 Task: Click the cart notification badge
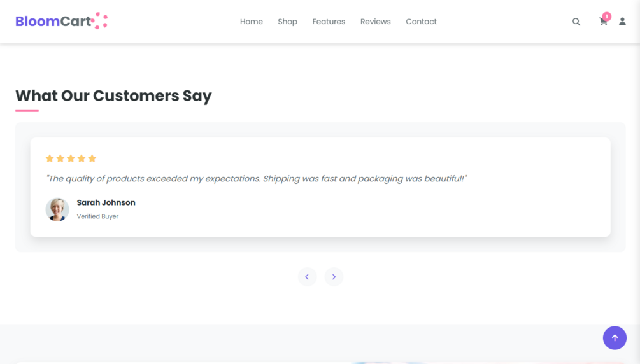(606, 17)
